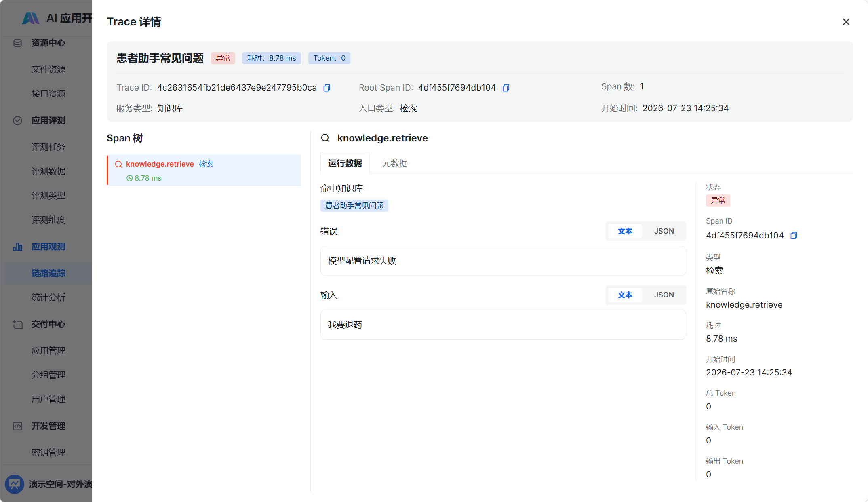Click the 交付中心 sidebar icon
Screen dimensions: 868x502
pyautogui.click(x=17, y=324)
